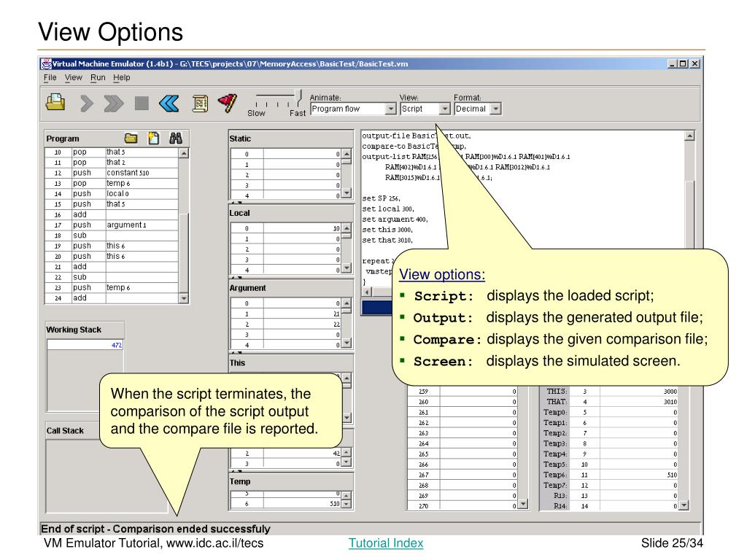
Task: Click the new file icon in Program panel
Action: pos(153,138)
